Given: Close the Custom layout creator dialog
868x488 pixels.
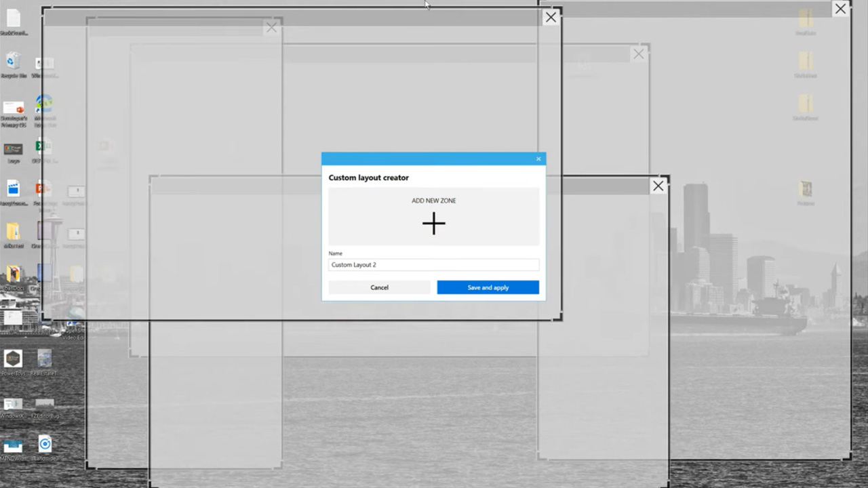Looking at the screenshot, I should (538, 159).
